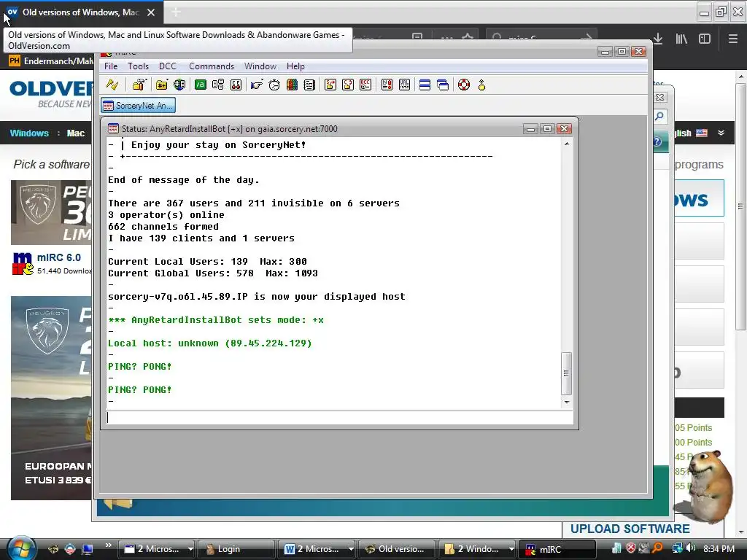Open the URL list icon
Image resolution: width=747 pixels, height=560 pixels.
[404, 85]
